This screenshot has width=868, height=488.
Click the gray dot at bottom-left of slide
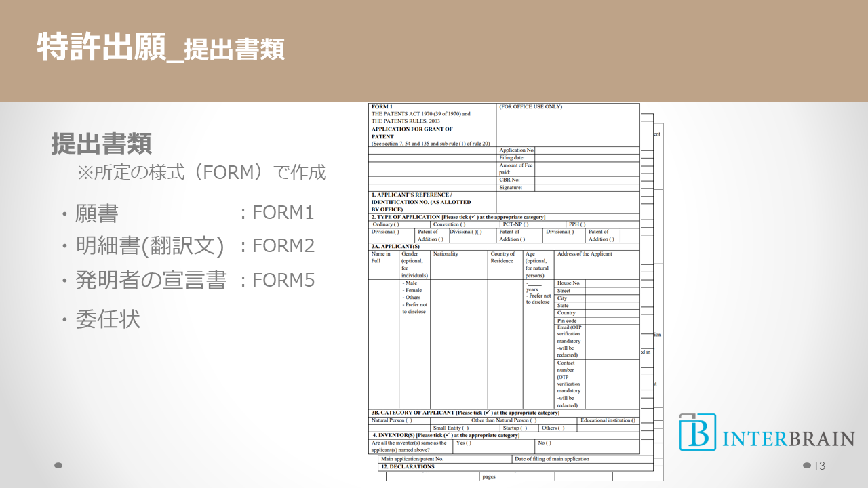point(58,466)
